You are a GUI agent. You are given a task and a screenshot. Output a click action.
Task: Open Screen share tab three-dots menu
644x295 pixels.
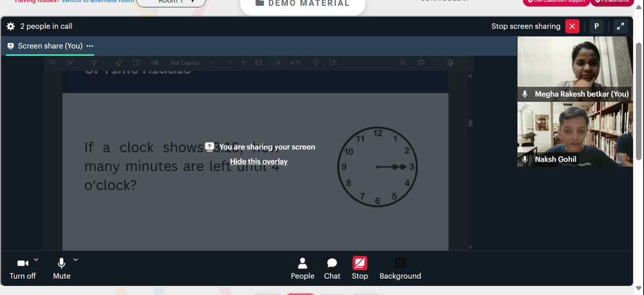(x=90, y=46)
